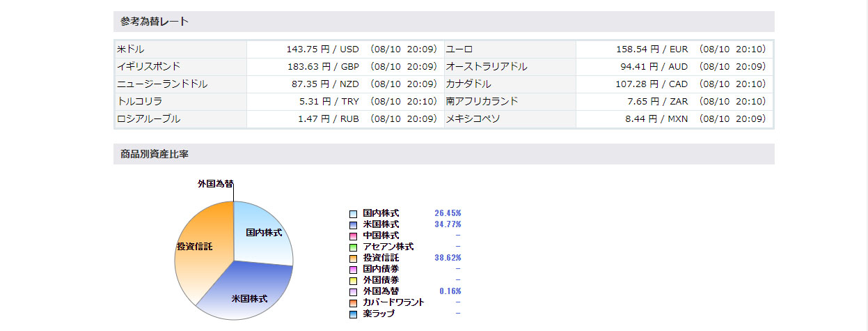Image resolution: width=868 pixels, height=331 pixels.
Task: Click the 米国株式 legend color swatch
Action: click(354, 225)
